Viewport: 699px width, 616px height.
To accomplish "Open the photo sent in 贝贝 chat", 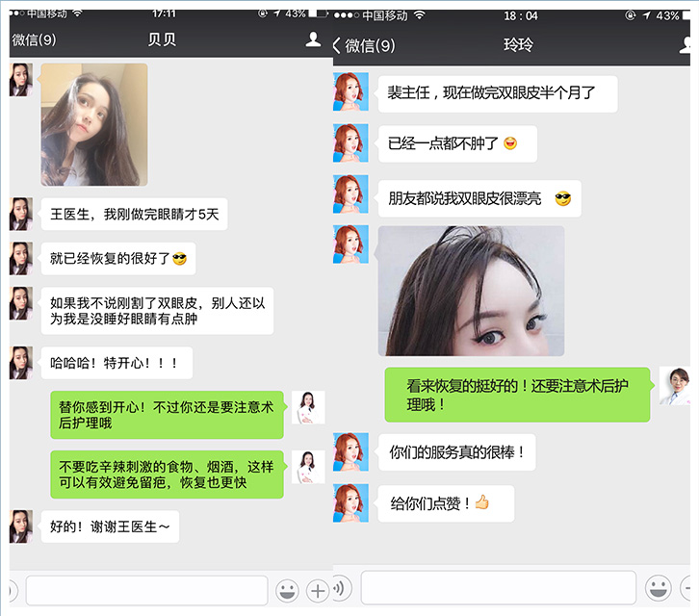I will coord(94,124).
